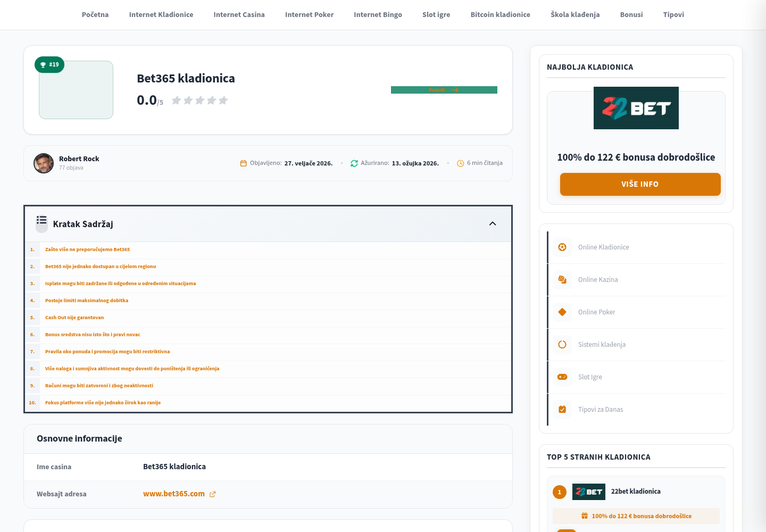Select Tipovi in the top navigation
The image size is (766, 532).
pyautogui.click(x=673, y=15)
